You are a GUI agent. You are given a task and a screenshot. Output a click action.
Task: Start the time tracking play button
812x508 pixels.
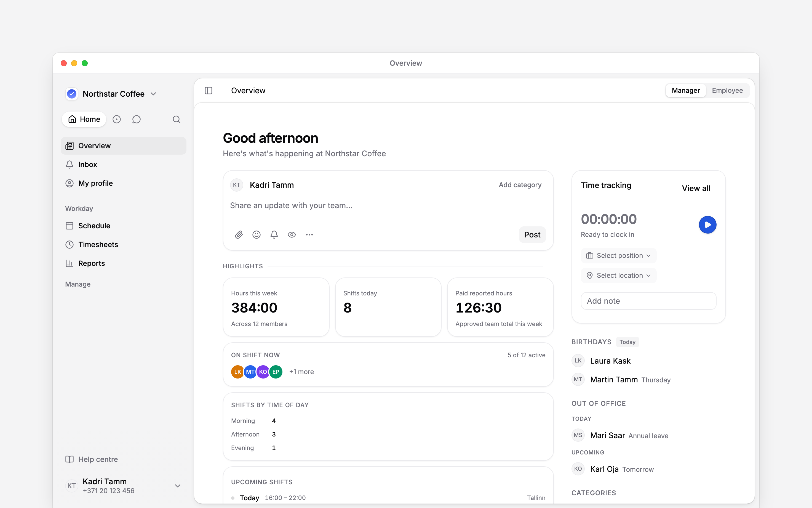pos(707,225)
